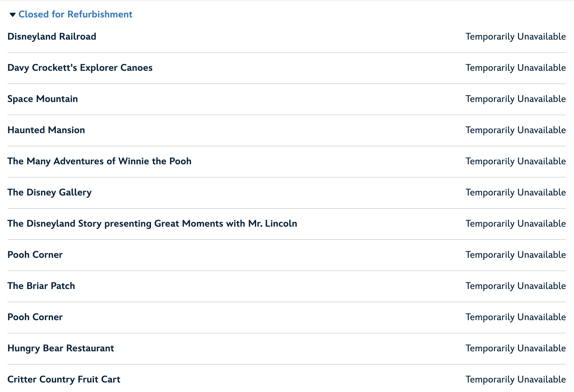Click the second Pooh Corner entry
Screen dimensions: 574x392
click(x=35, y=317)
